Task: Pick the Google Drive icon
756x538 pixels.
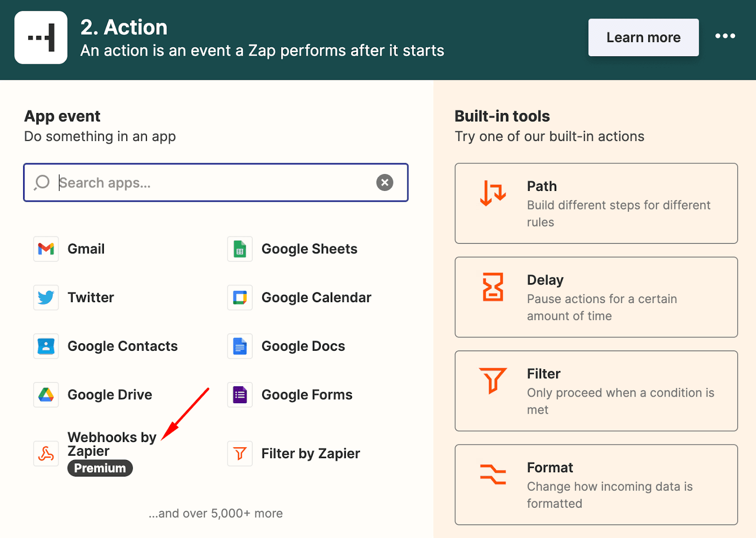Action: coord(46,395)
